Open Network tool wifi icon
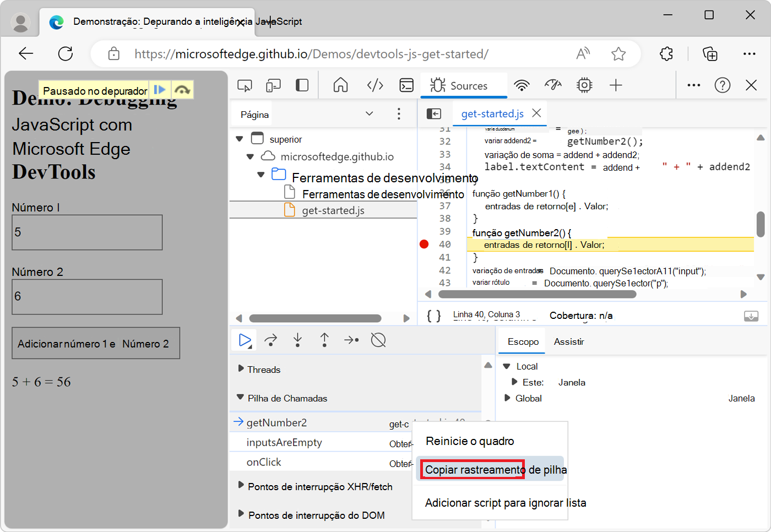The height and width of the screenshot is (532, 771). [522, 85]
